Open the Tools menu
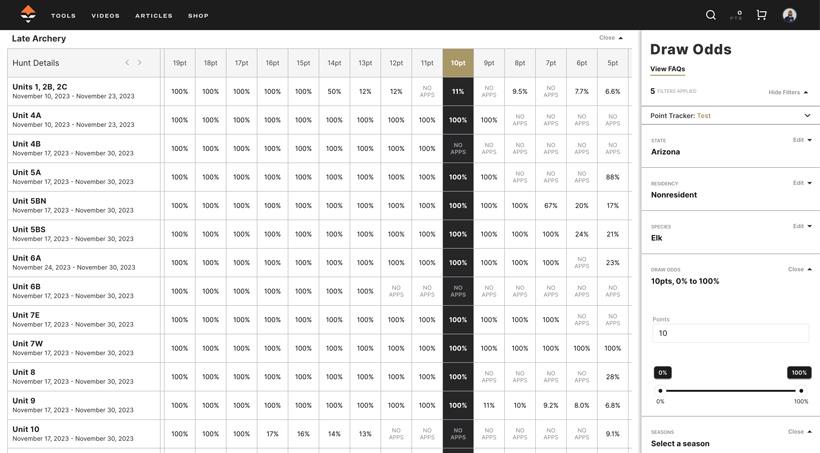The image size is (820, 453). tap(63, 16)
